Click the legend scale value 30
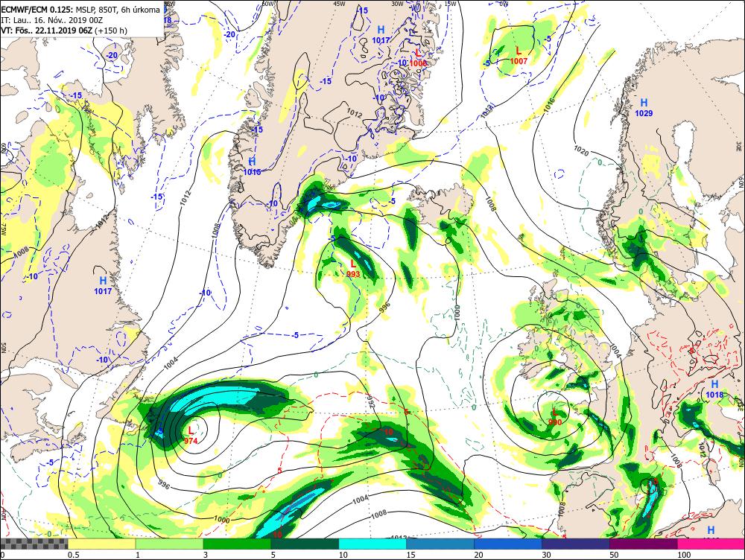The width and height of the screenshot is (745, 560). point(546,555)
